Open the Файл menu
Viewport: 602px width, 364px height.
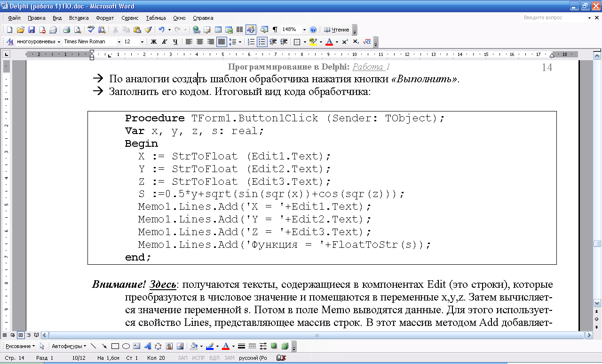14,18
